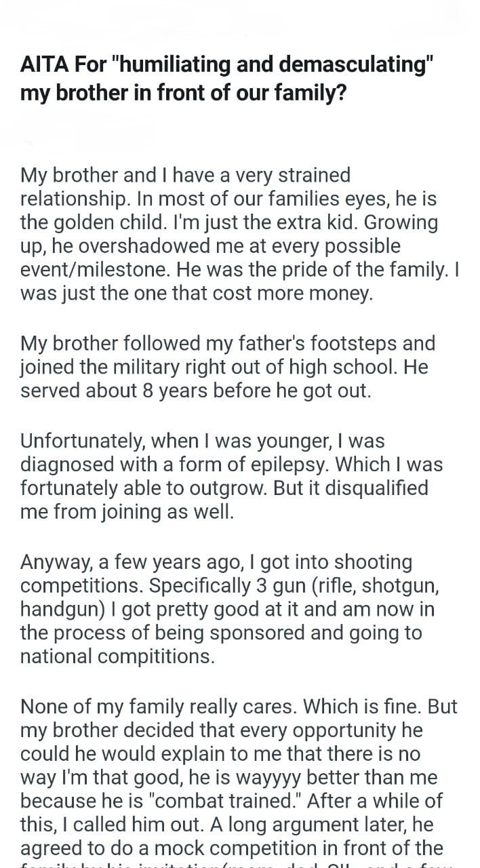Select the paragraph about father's footsteps
The height and width of the screenshot is (868, 480).
[x=228, y=368]
